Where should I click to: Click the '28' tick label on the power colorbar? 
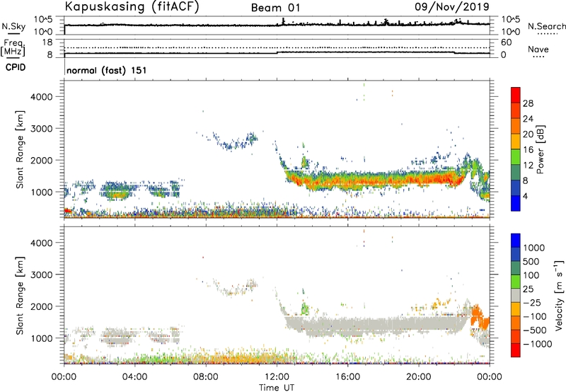pyautogui.click(x=528, y=103)
